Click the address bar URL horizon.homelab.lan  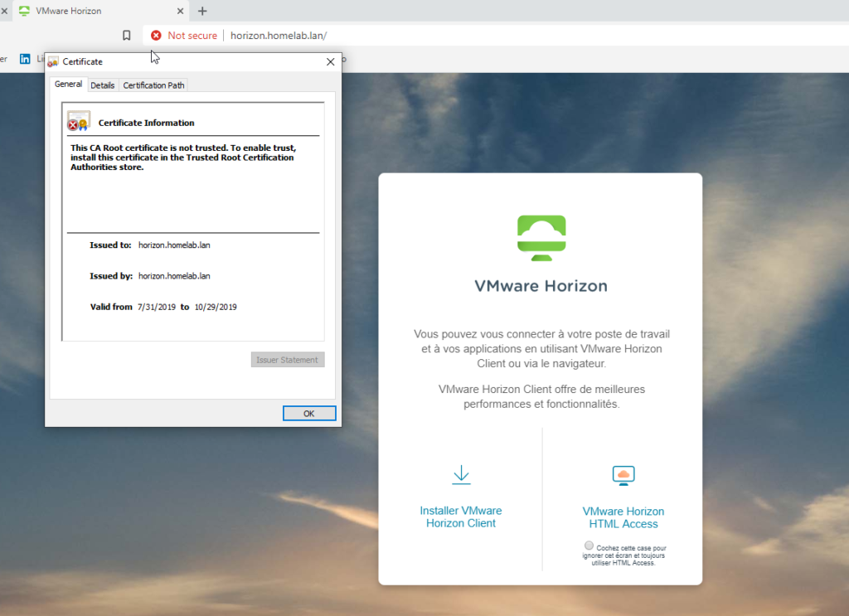[x=279, y=36]
